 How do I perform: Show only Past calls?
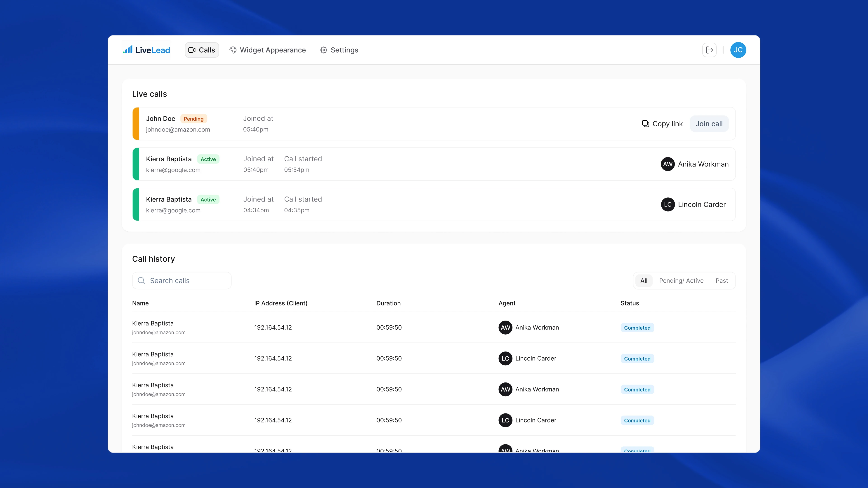point(722,281)
